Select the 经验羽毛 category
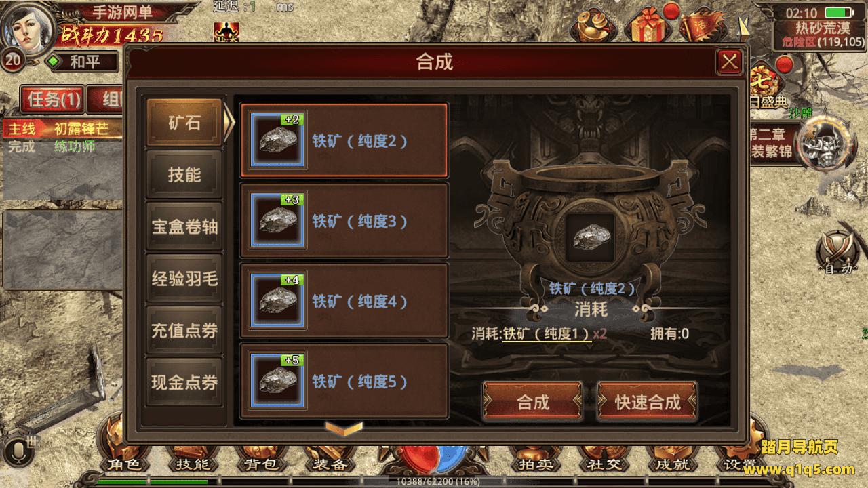 [184, 278]
